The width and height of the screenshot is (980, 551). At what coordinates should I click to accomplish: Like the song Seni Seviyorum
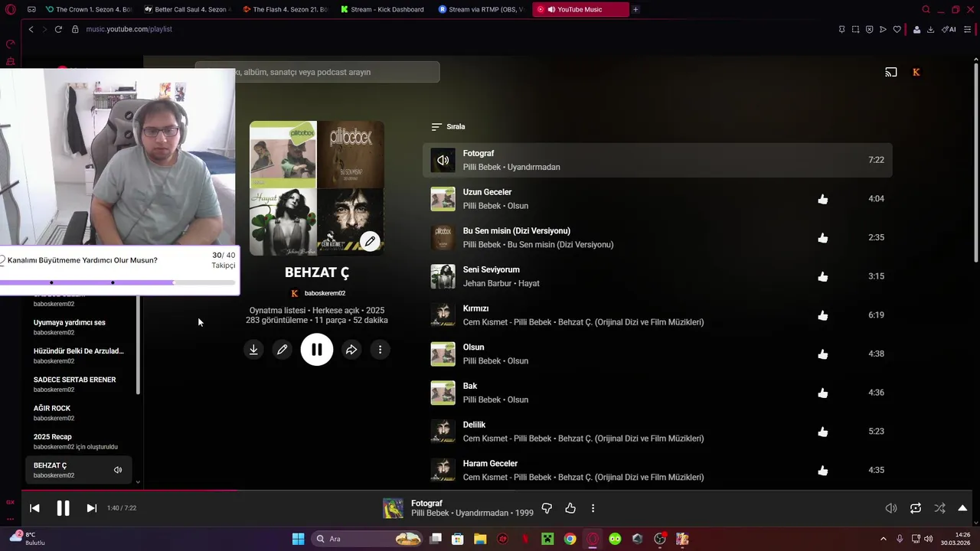[823, 276]
